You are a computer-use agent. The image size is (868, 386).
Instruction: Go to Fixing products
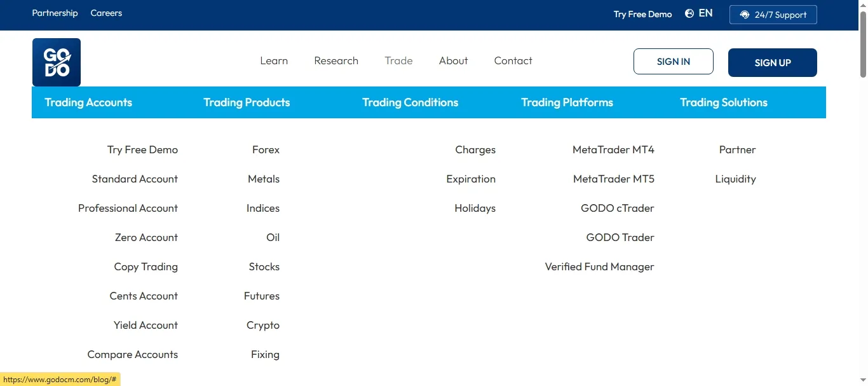[265, 355]
